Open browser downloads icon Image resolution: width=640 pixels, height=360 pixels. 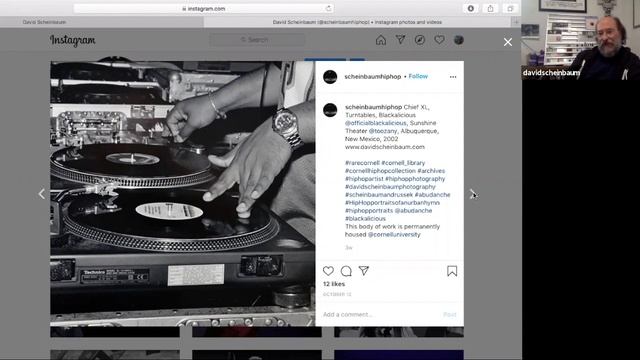tap(471, 8)
